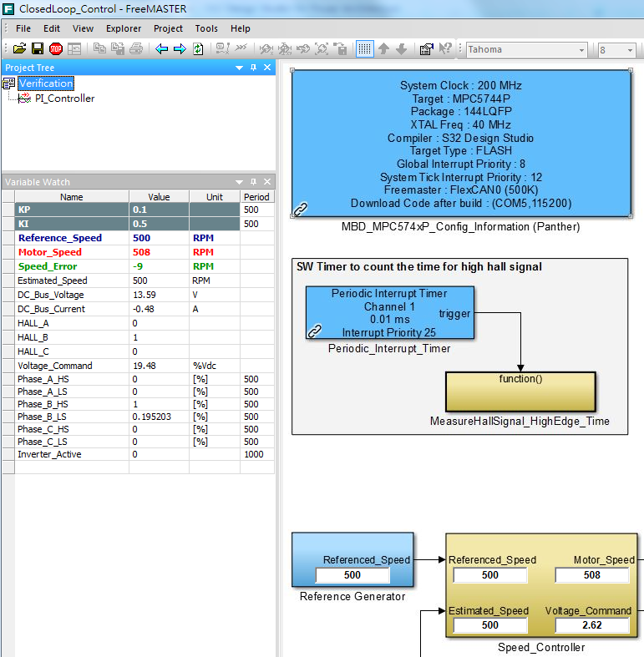Click the Referenced_Speed 500 field in Reference Generator
644x657 pixels.
[x=352, y=575]
